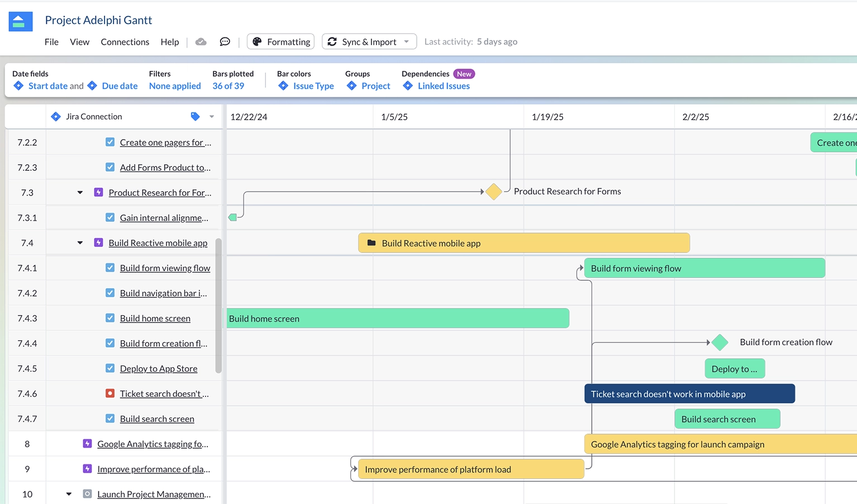Toggle task checkbox for Build search screen row
Viewport: 857px width, 504px height.
point(110,419)
